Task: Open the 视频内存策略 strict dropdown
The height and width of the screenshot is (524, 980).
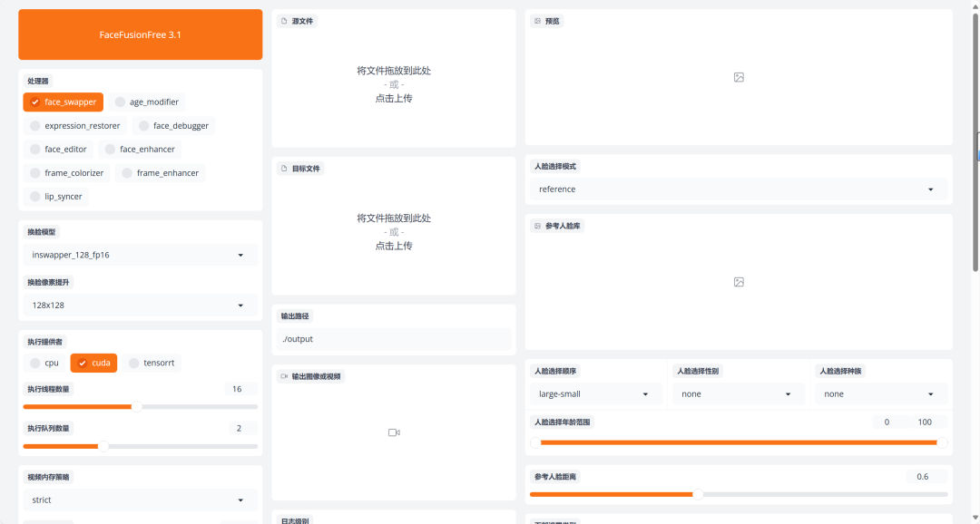Action: coord(140,500)
